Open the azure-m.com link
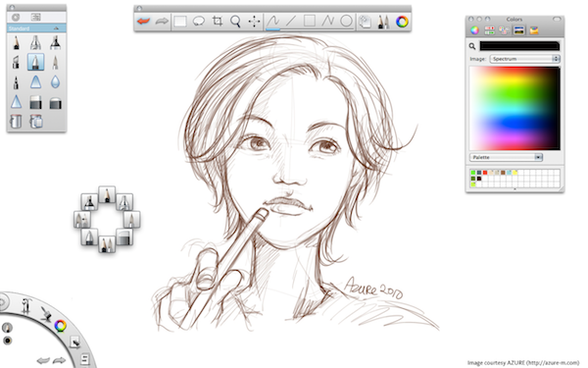 coord(553,363)
